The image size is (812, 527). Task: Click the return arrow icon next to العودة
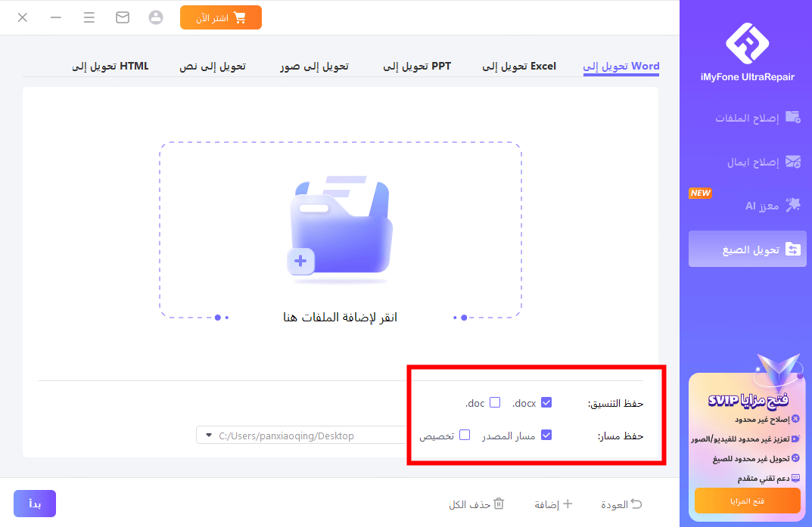click(x=636, y=504)
